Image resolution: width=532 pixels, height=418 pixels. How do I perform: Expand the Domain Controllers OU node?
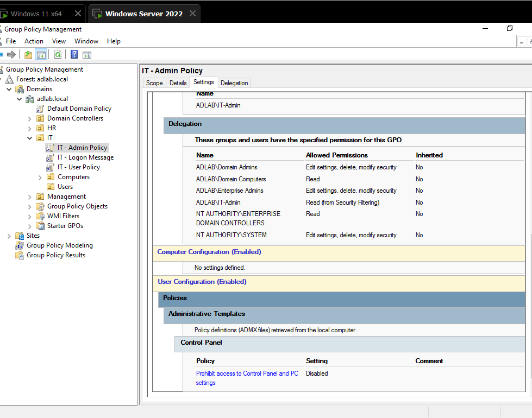coord(29,119)
